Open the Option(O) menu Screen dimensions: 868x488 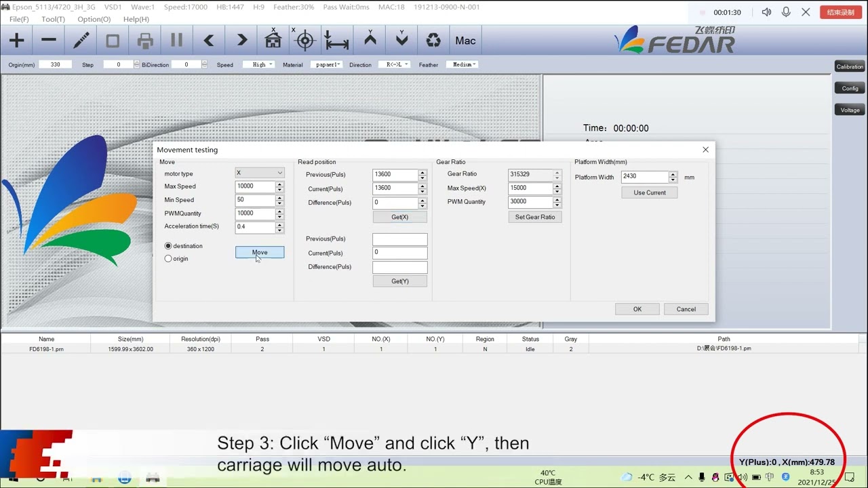click(94, 19)
